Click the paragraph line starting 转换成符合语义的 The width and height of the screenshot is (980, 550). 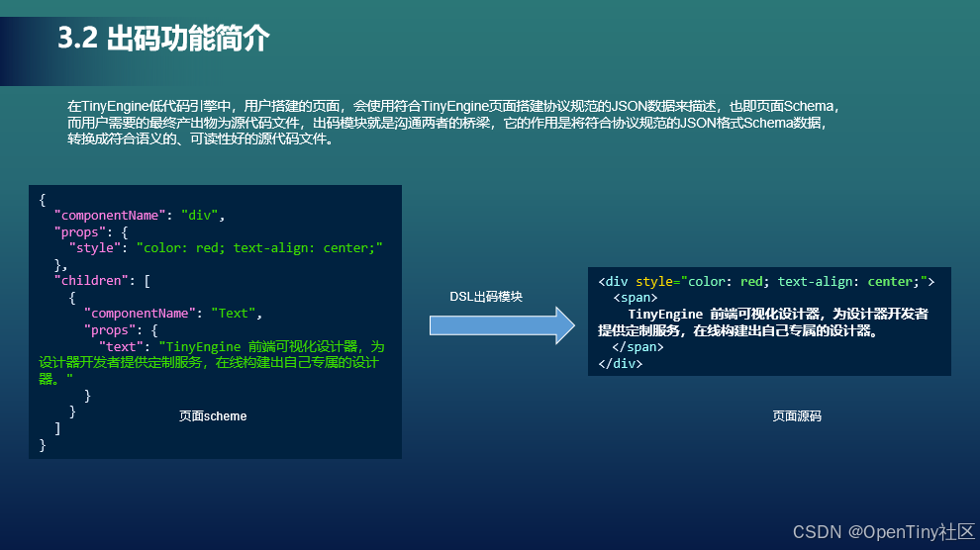point(202,139)
